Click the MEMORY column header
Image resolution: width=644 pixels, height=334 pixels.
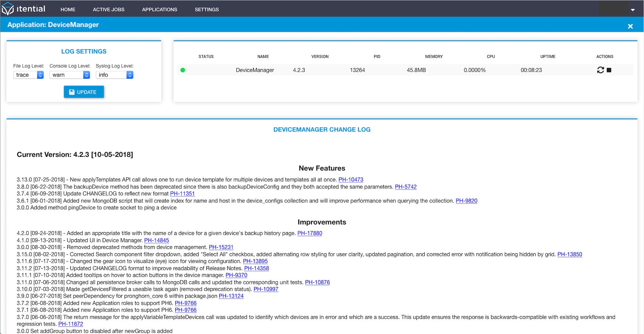(x=434, y=56)
